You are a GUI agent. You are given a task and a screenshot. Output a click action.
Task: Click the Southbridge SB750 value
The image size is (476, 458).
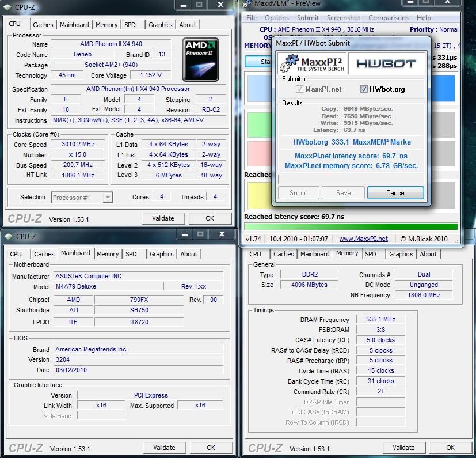pos(139,310)
